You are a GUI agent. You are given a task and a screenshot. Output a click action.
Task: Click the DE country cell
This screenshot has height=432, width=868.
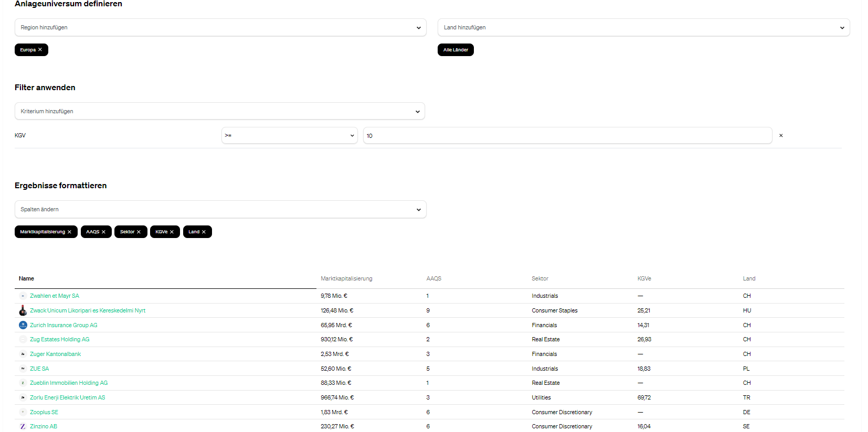click(746, 412)
